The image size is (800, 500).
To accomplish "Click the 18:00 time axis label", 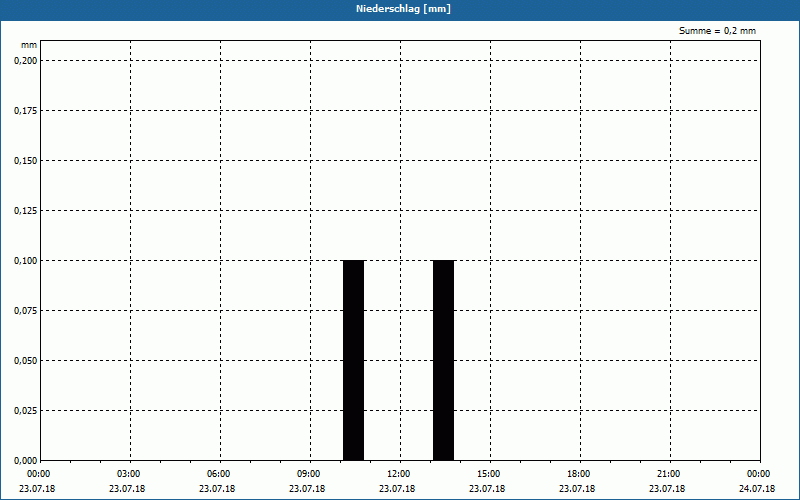I will (579, 474).
